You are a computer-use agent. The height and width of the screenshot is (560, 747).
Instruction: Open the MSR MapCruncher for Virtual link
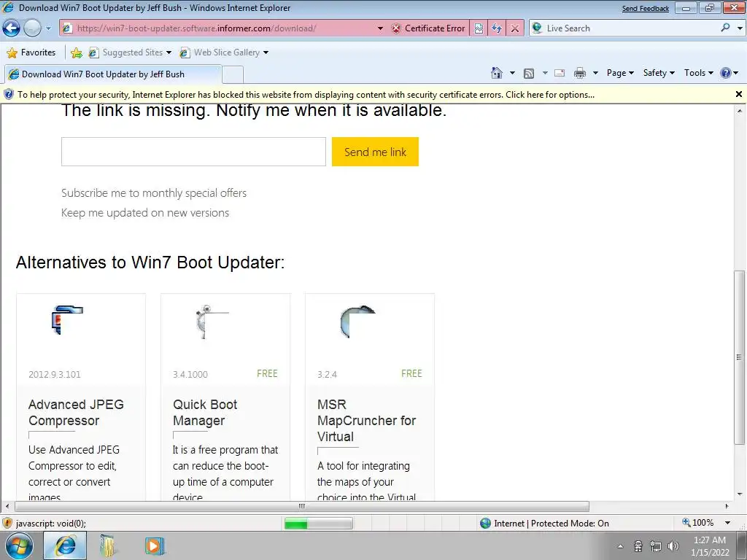click(x=366, y=421)
